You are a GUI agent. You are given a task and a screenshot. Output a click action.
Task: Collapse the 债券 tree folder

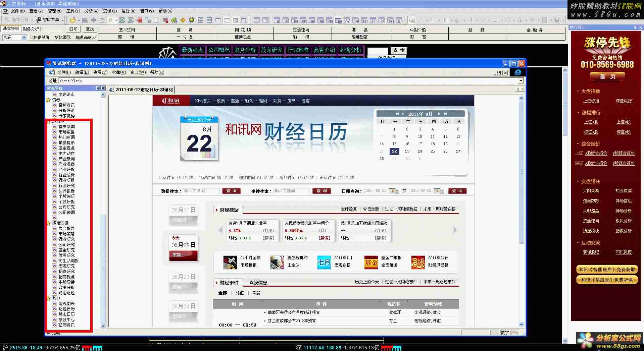[48, 100]
